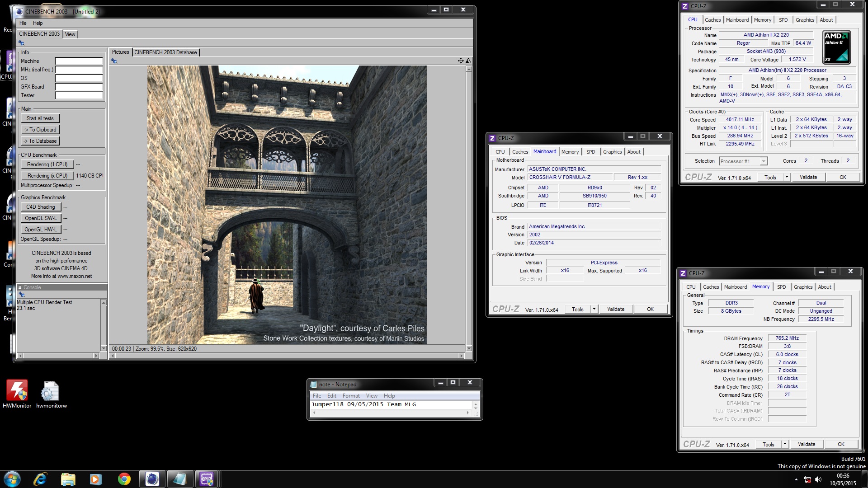Screen dimensions: 868x488
Task: Click Tools button in Mainboard CPU-Z window
Action: point(577,309)
